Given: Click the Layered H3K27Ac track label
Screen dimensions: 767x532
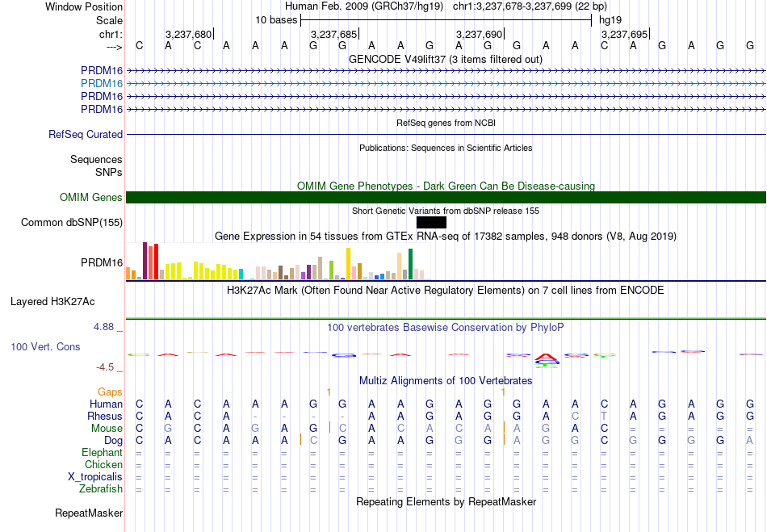Looking at the screenshot, I should click(52, 302).
